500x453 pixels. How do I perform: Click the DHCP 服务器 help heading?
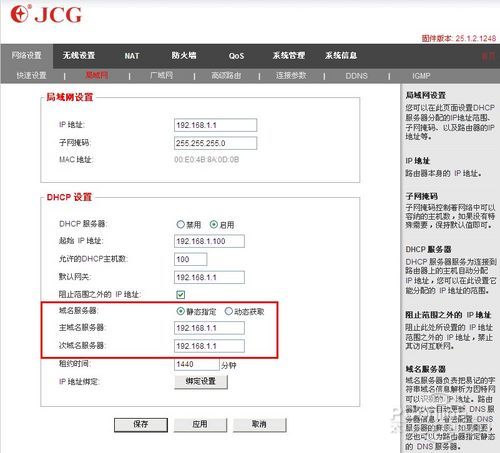(x=428, y=249)
